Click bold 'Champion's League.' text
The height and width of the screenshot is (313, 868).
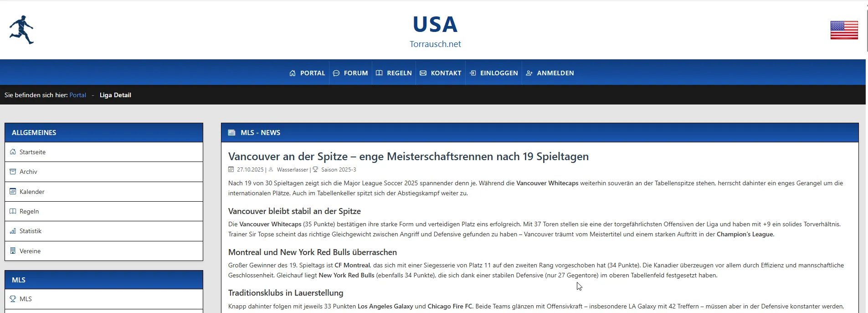(745, 234)
